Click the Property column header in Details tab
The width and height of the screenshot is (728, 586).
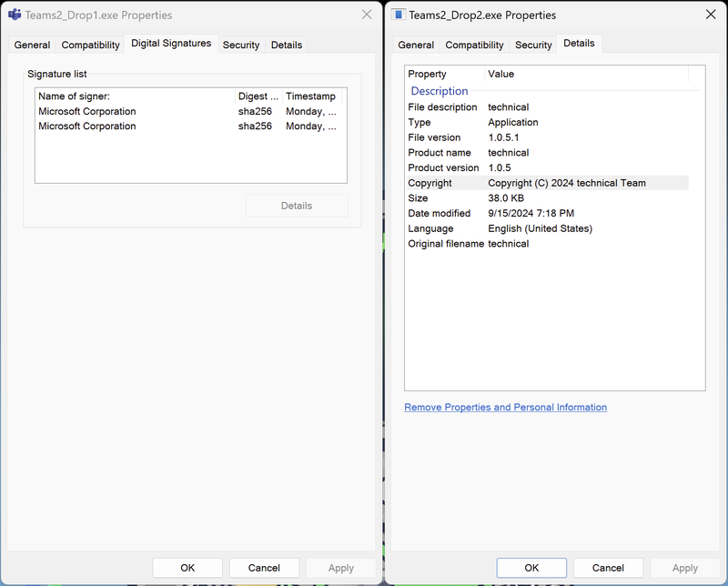coord(428,74)
